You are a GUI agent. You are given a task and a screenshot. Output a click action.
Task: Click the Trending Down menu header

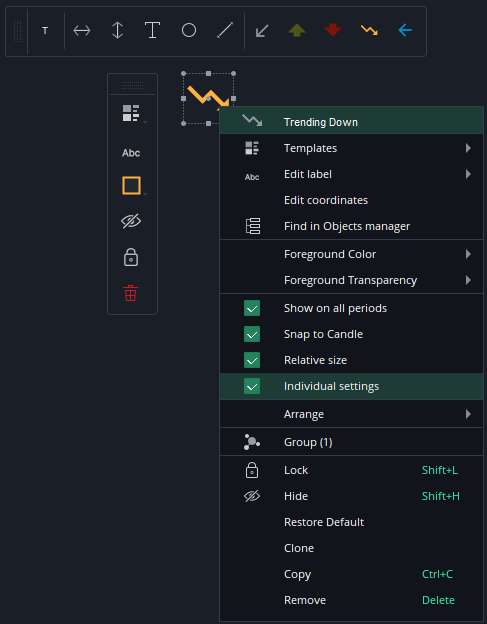[x=351, y=120]
